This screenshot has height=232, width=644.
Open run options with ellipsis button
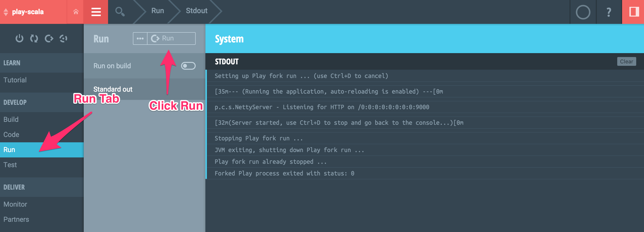tap(140, 39)
